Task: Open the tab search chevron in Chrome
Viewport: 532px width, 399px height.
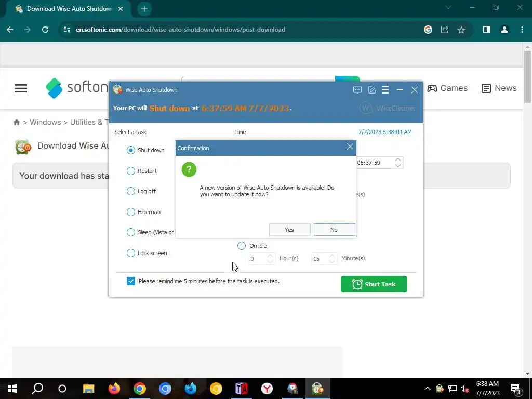Action: click(448, 7)
